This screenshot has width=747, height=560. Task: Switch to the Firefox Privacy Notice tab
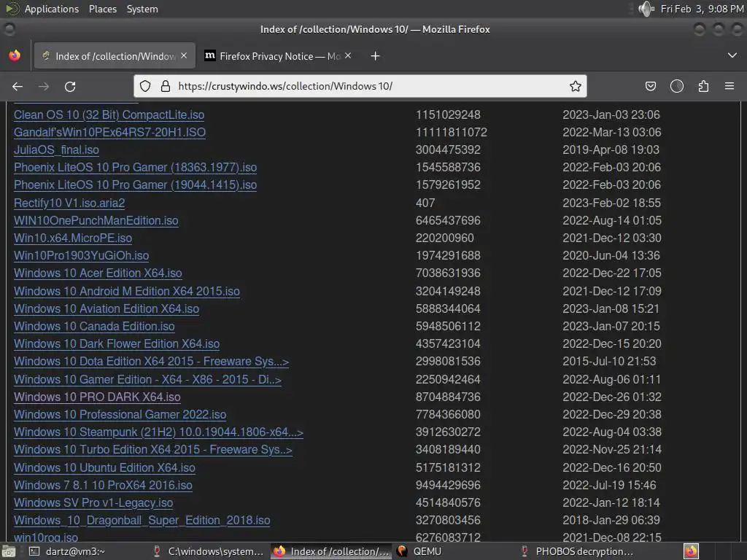tap(279, 56)
